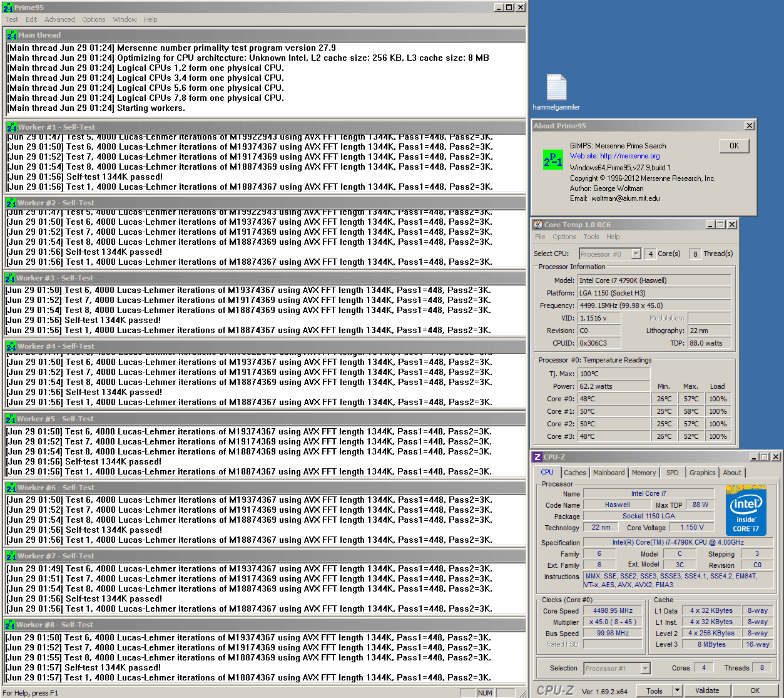Open the Processor #1 selection dropdown in CPU-Z
This screenshot has width=784, height=698.
646,669
